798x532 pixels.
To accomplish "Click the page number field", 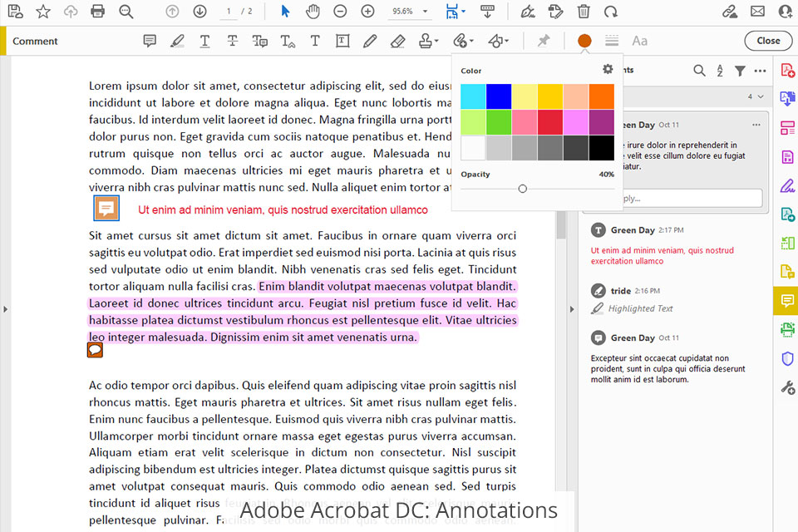I will click(229, 11).
